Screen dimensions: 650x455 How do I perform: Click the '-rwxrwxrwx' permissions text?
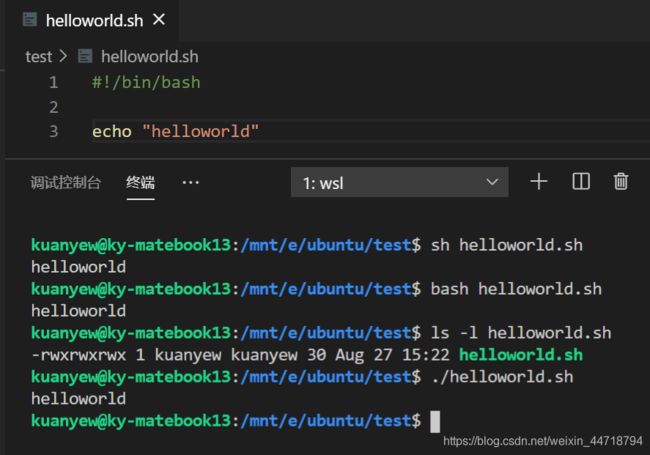78,355
